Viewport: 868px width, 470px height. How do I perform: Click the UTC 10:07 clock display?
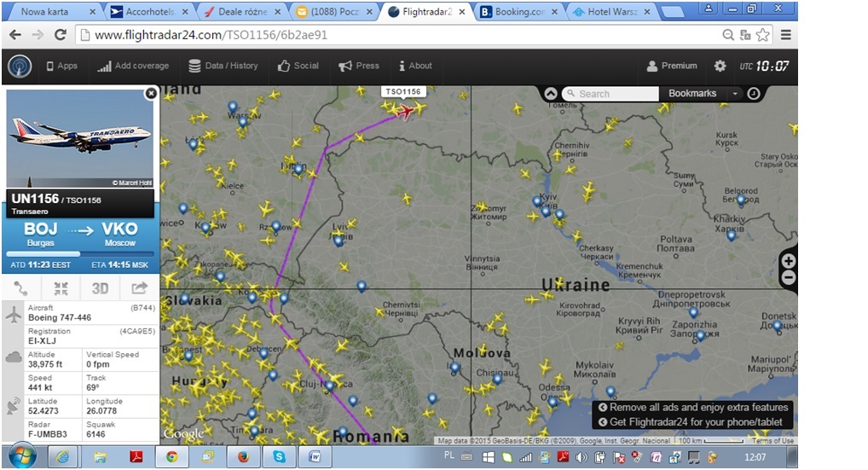pyautogui.click(x=764, y=66)
